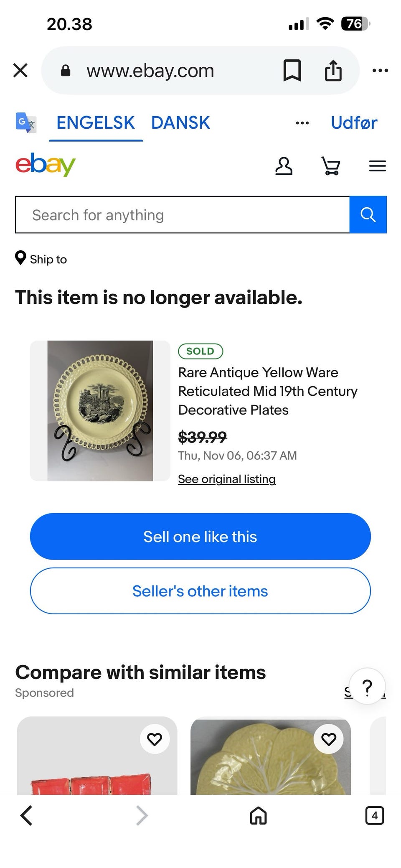
Task: Open Google Translate options icon
Action: click(25, 122)
